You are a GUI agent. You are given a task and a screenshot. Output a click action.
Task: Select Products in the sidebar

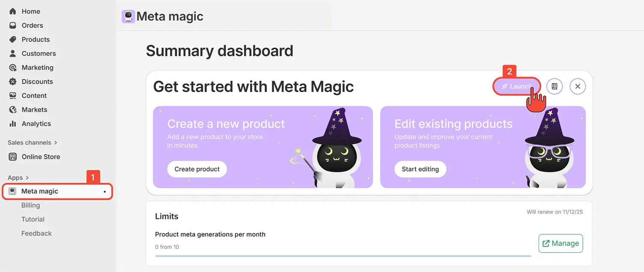tap(35, 39)
